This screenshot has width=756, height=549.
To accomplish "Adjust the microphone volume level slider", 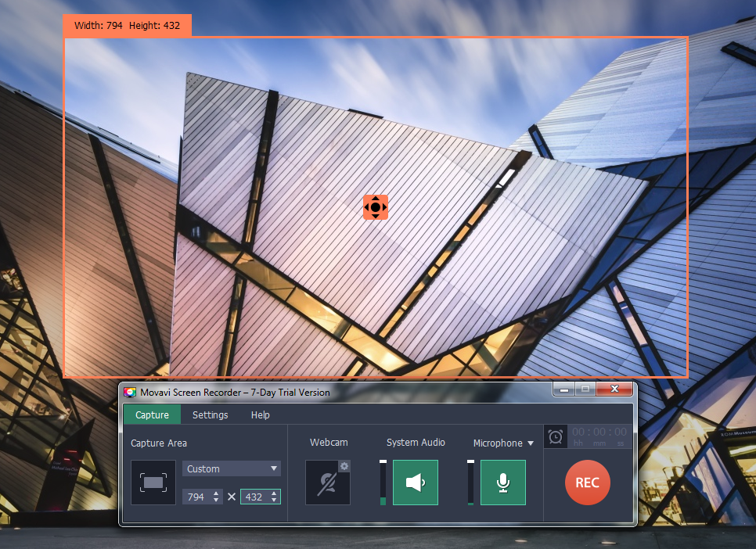I will pos(470,483).
